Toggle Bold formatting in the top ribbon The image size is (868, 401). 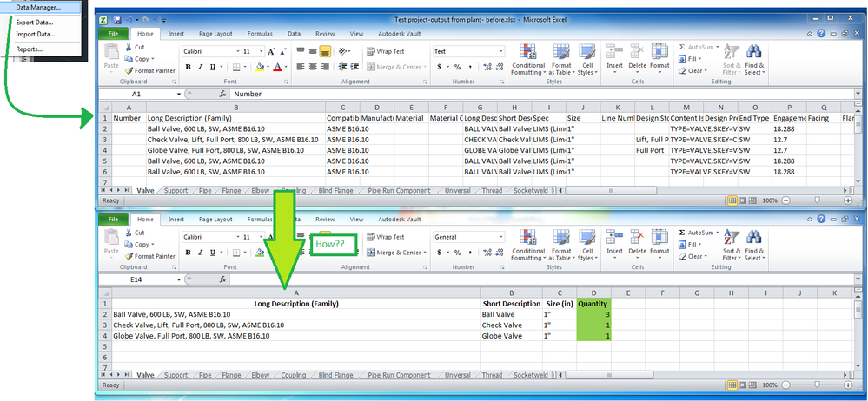click(x=188, y=67)
